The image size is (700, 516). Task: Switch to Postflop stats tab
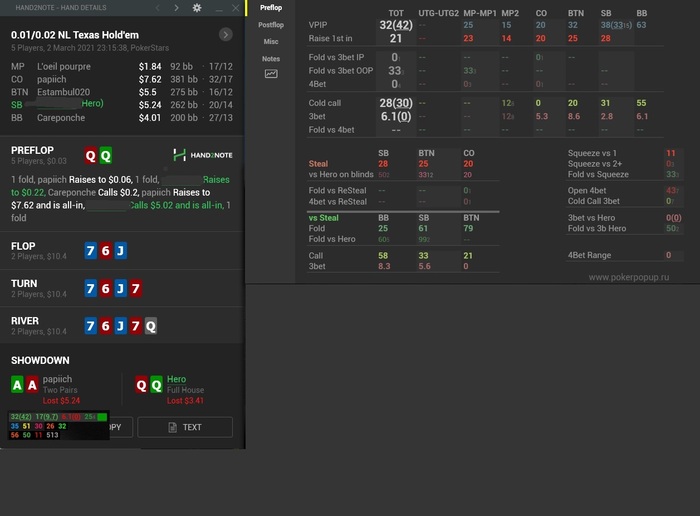271,25
